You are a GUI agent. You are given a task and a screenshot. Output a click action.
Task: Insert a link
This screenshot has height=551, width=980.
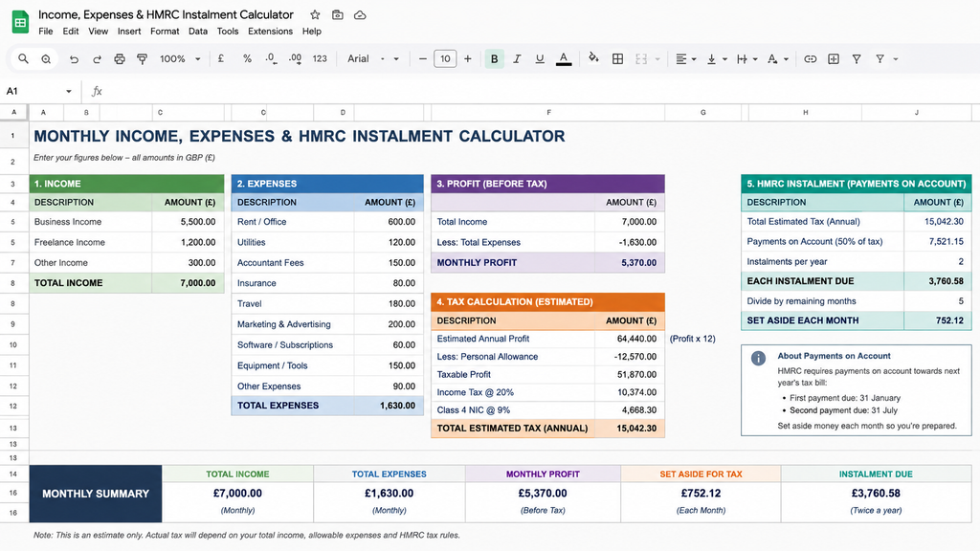point(810,58)
